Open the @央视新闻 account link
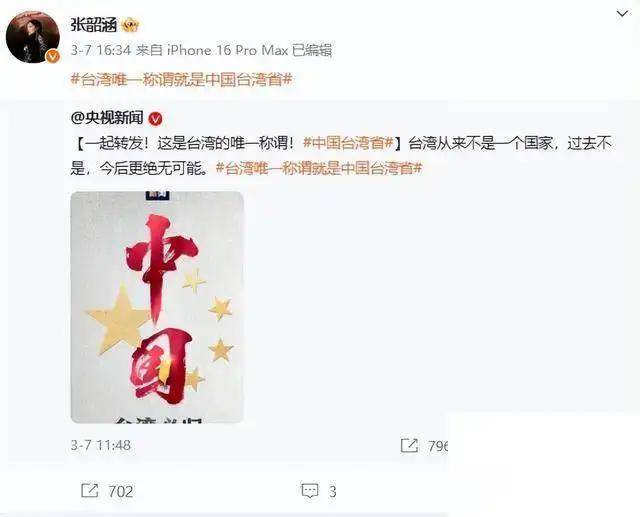640x517 pixels. [107, 118]
